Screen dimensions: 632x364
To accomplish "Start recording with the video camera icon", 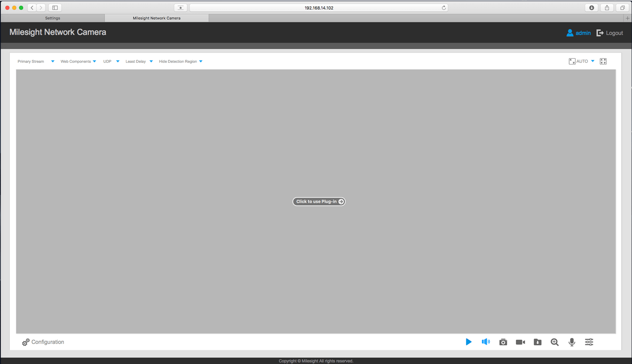I will (x=520, y=342).
